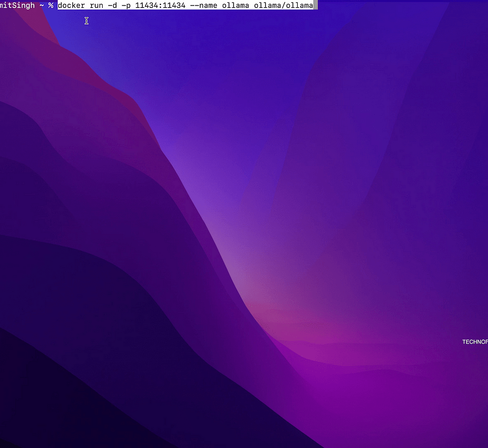
Task: Click the "TECHNOF" watermark text
Action: [x=475, y=342]
